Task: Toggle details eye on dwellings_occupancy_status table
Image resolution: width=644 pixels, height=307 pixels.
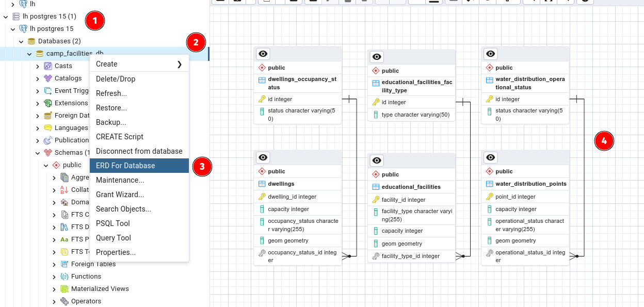Action: [x=263, y=54]
